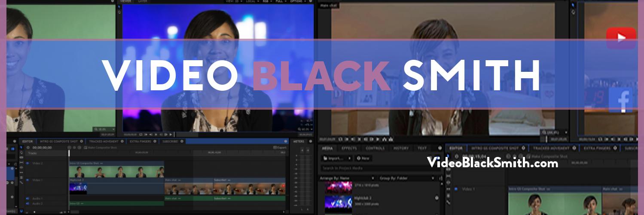The image size is (644, 215).
Task: Mute the Audio 2 track in left timeline
Action: point(27,203)
